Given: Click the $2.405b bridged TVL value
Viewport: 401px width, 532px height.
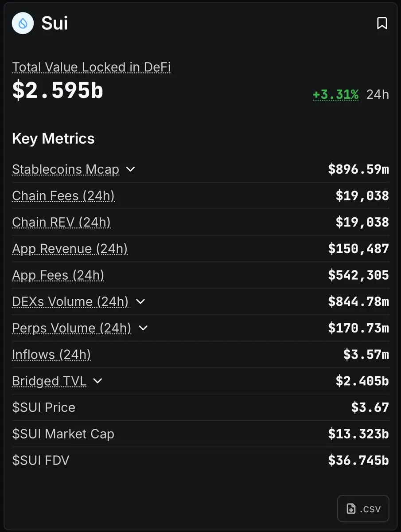Looking at the screenshot, I should pos(362,381).
